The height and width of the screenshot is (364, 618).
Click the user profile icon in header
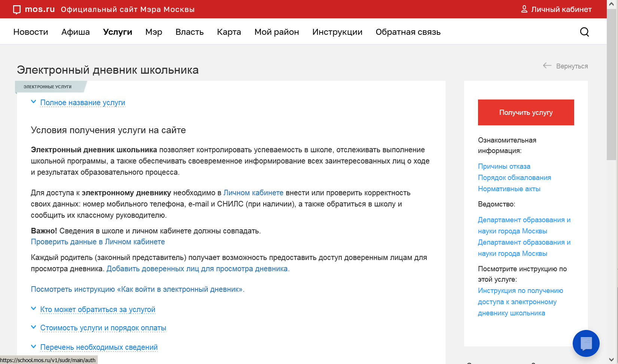click(x=524, y=9)
